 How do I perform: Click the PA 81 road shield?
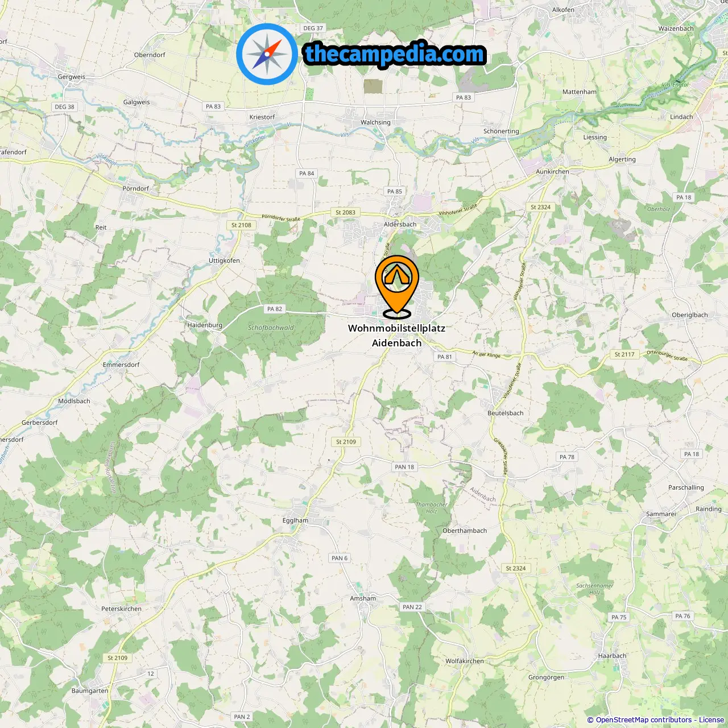[x=445, y=357]
